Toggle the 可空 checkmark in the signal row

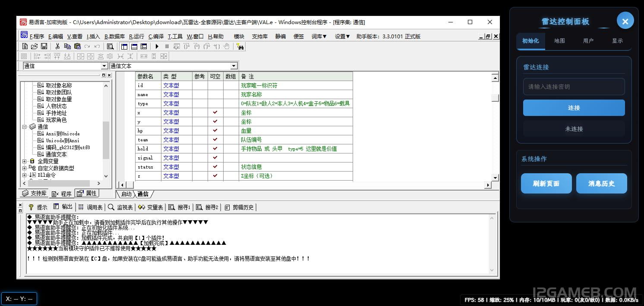point(215,158)
